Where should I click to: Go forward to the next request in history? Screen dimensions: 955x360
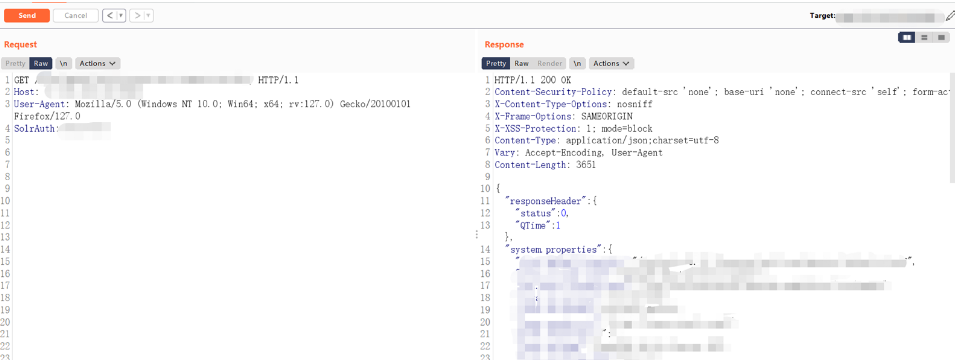(137, 16)
